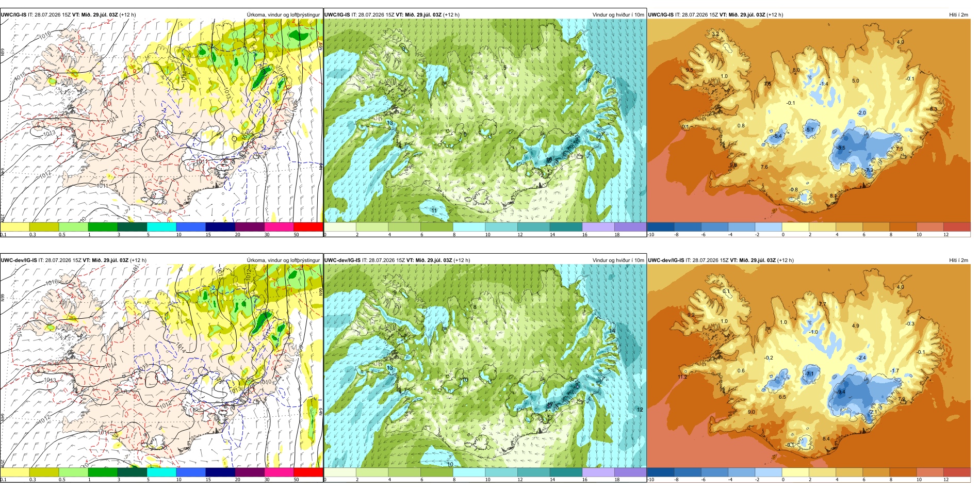
Task: Click the -7.1 glacier temperature label on the UWC-dev map
Action: (810, 374)
